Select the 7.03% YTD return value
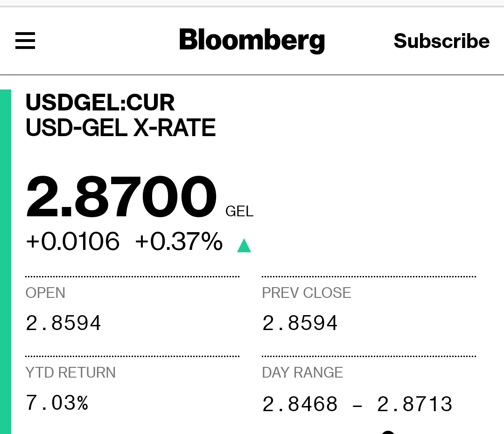The height and width of the screenshot is (434, 504). pos(57,403)
